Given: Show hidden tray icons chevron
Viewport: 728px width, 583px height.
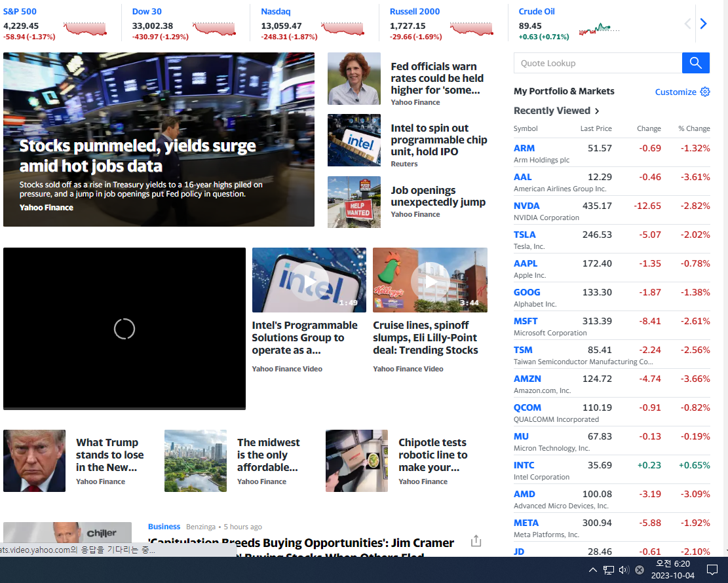Looking at the screenshot, I should 593,569.
